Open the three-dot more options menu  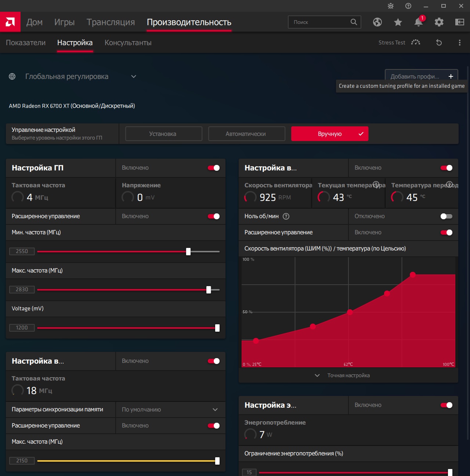[459, 43]
